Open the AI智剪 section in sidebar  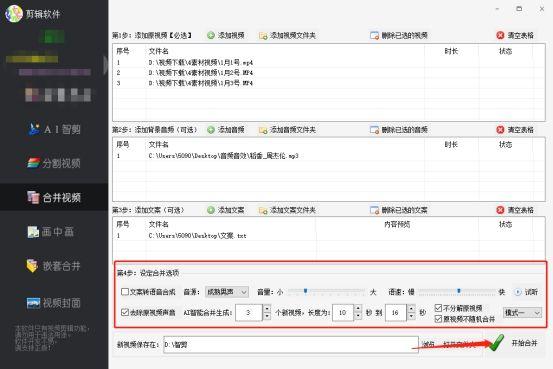click(54, 129)
